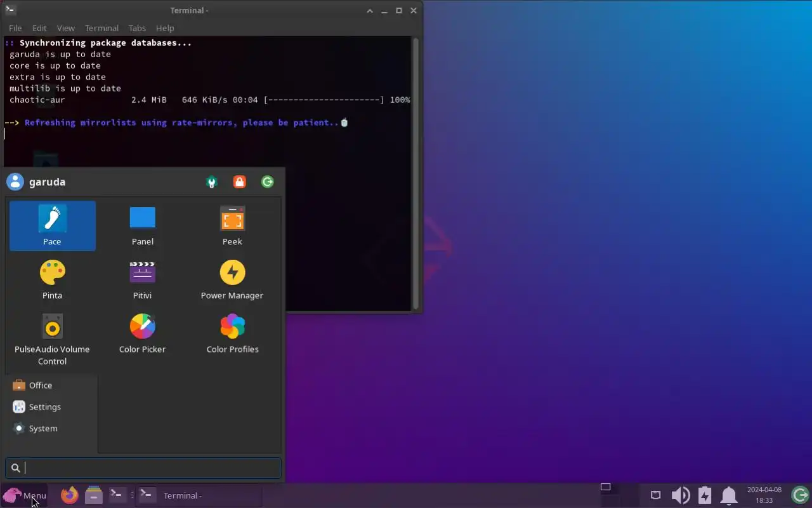
Task: Launch the Pitivi video editor
Action: point(142,279)
